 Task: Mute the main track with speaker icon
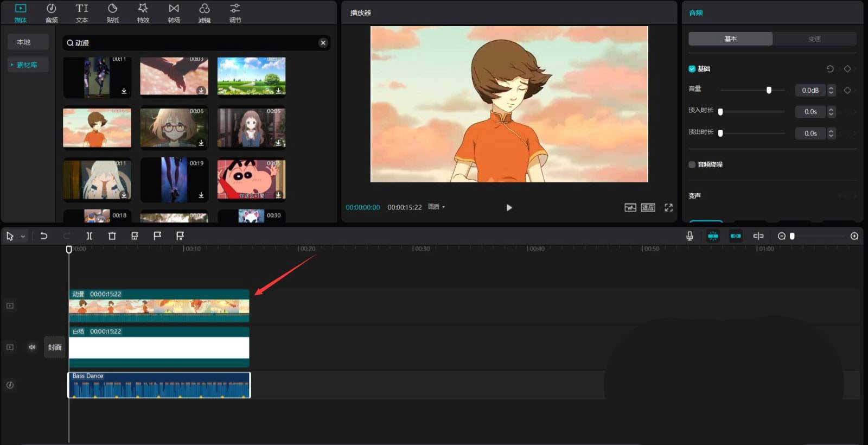pos(32,347)
